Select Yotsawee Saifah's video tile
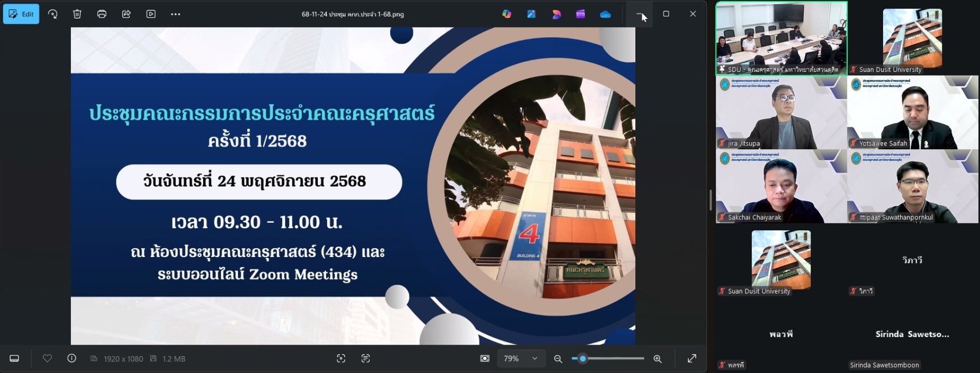The width and height of the screenshot is (980, 373). pos(912,112)
